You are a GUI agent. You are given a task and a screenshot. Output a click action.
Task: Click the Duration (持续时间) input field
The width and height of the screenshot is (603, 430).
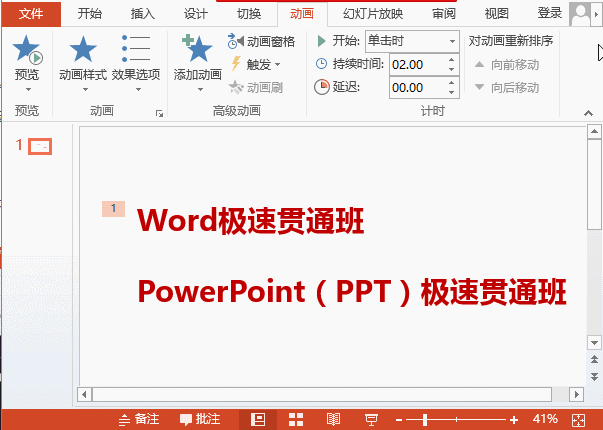tap(421, 64)
